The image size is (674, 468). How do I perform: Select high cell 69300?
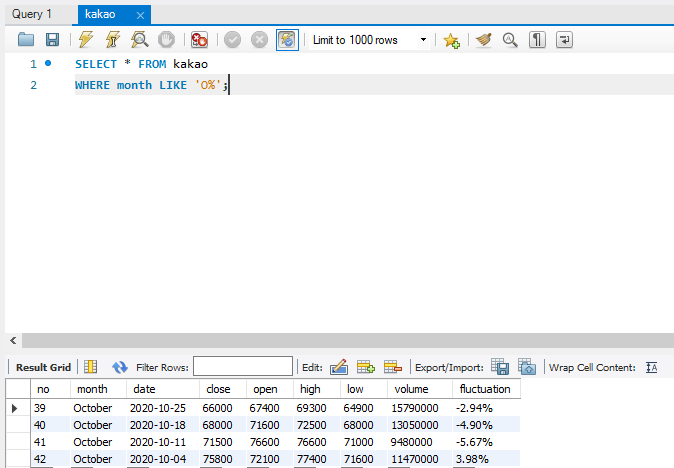(x=317, y=408)
